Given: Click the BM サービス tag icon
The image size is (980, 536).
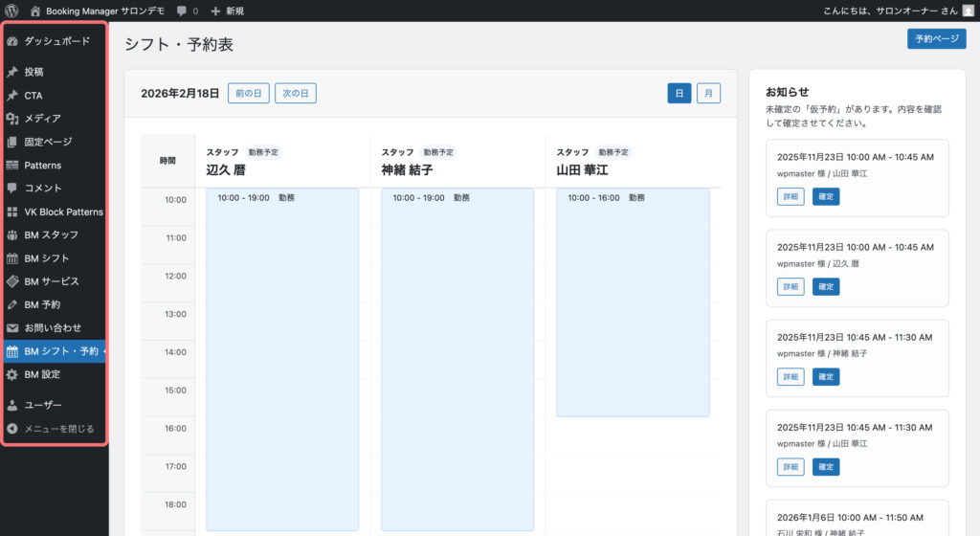Looking at the screenshot, I should click(x=12, y=281).
